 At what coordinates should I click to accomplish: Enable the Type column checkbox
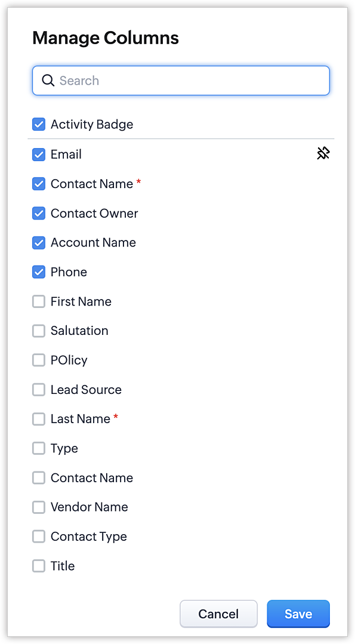39,448
